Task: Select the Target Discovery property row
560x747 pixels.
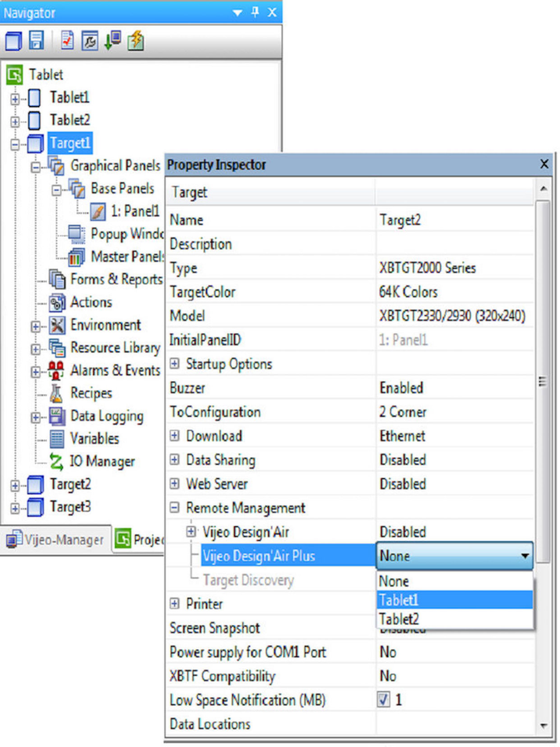Action: click(271, 580)
